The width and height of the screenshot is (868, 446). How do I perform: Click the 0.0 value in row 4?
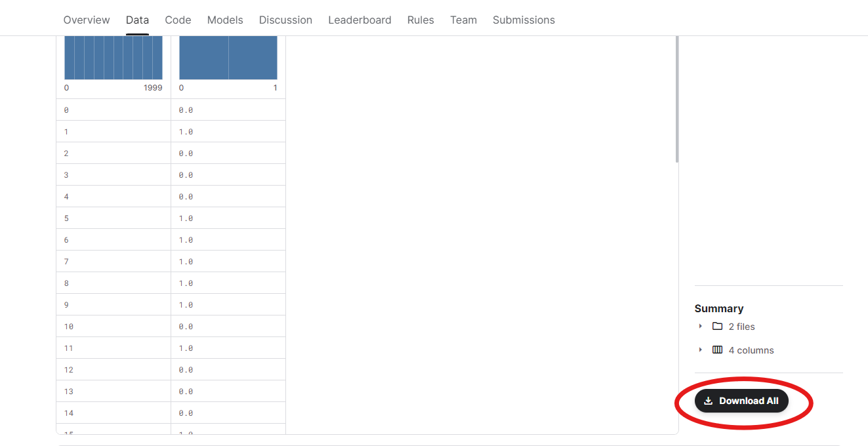pos(186,197)
